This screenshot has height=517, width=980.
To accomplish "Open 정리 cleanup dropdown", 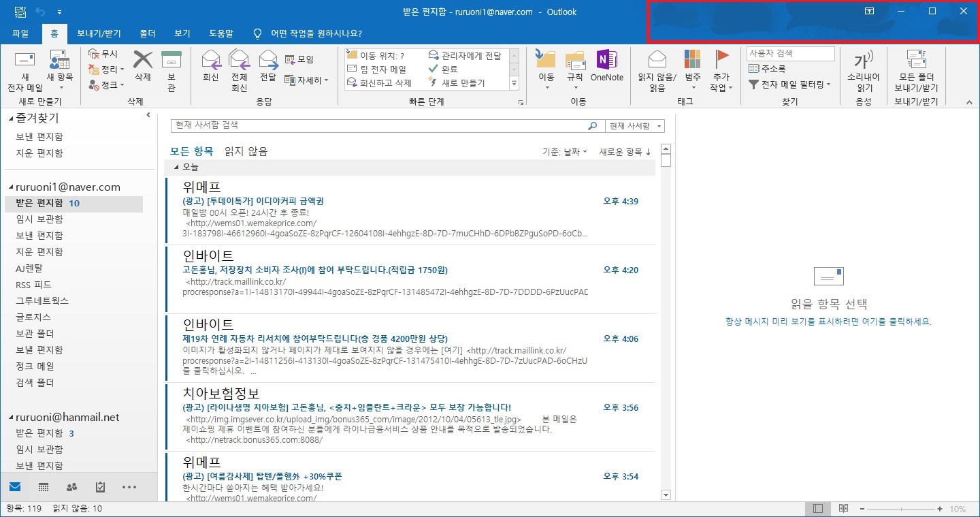I will pyautogui.click(x=108, y=69).
